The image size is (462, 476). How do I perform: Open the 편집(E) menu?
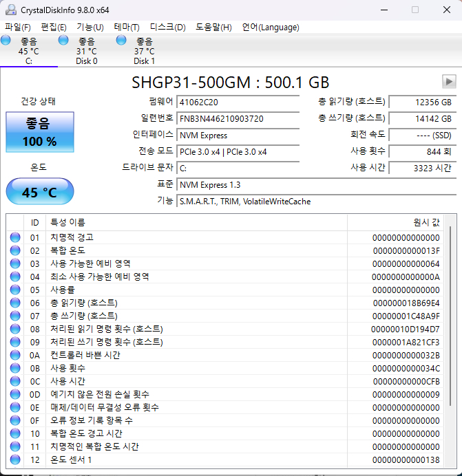pos(54,28)
